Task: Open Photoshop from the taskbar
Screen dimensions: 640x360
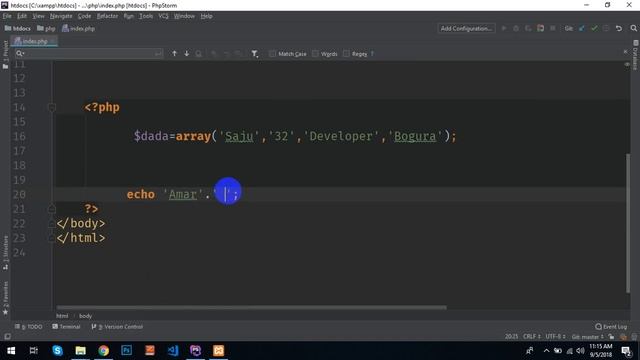Action: [x=127, y=351]
